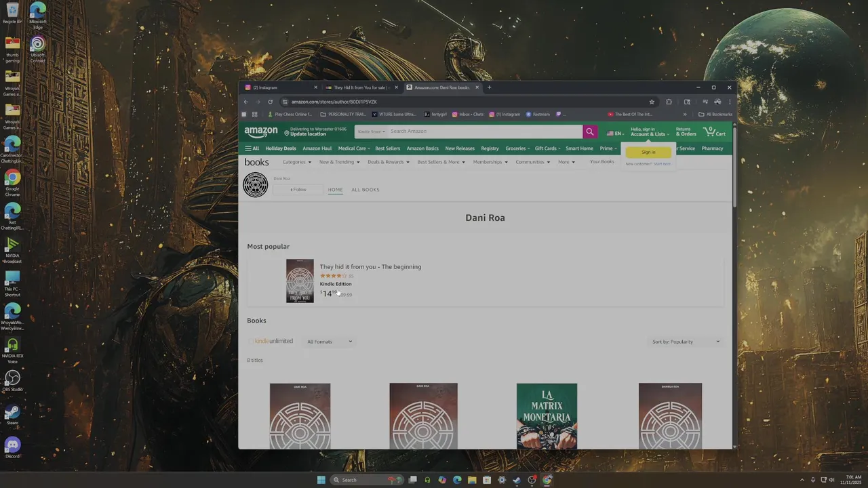This screenshot has height=488, width=868.
Task: Open a new browser tab
Action: click(x=489, y=87)
